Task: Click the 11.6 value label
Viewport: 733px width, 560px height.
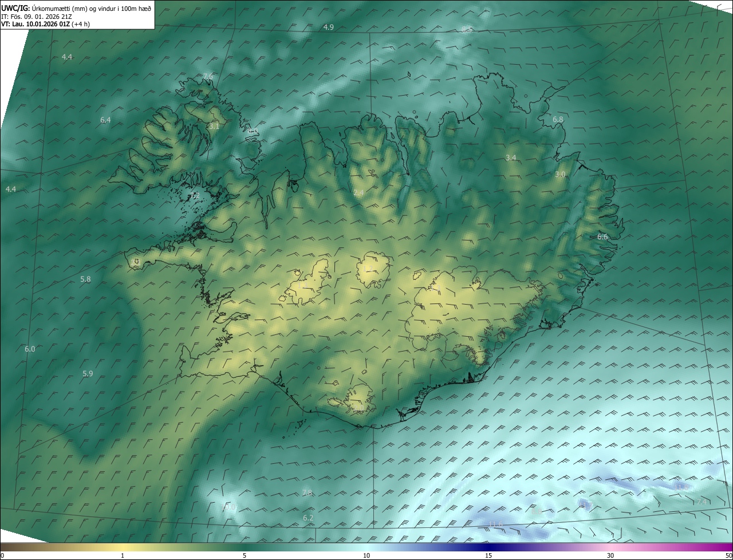Action: tap(496, 524)
